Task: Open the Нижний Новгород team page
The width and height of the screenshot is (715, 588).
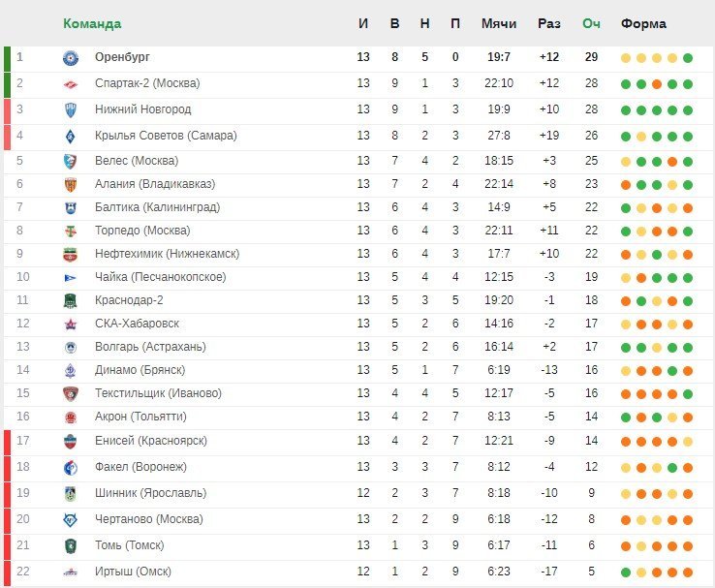Action: coord(142,109)
